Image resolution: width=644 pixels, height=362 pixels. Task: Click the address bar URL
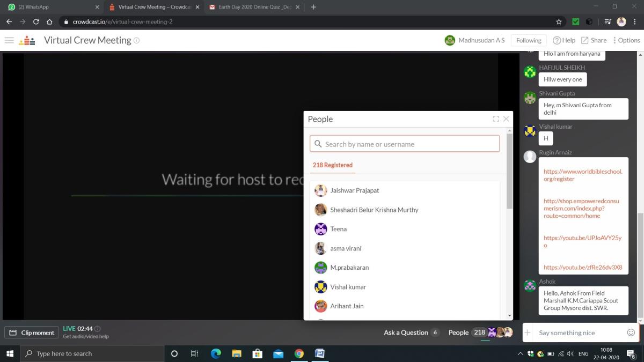click(122, 22)
